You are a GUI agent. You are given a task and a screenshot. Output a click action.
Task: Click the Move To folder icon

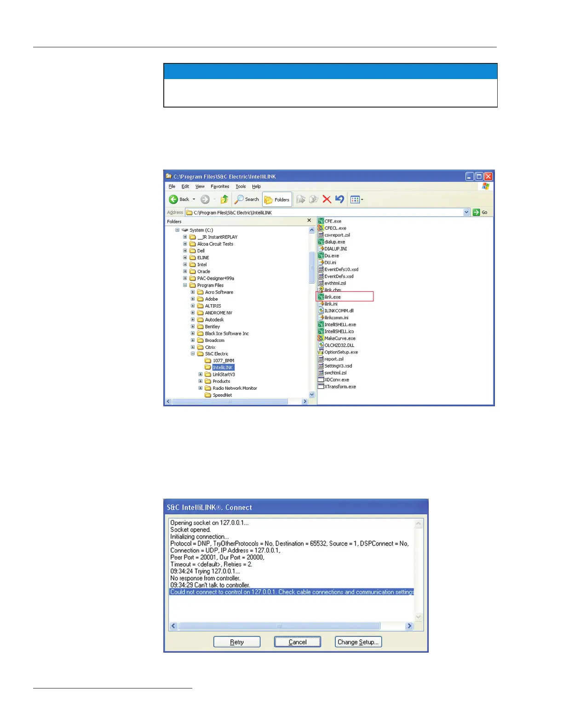click(301, 199)
